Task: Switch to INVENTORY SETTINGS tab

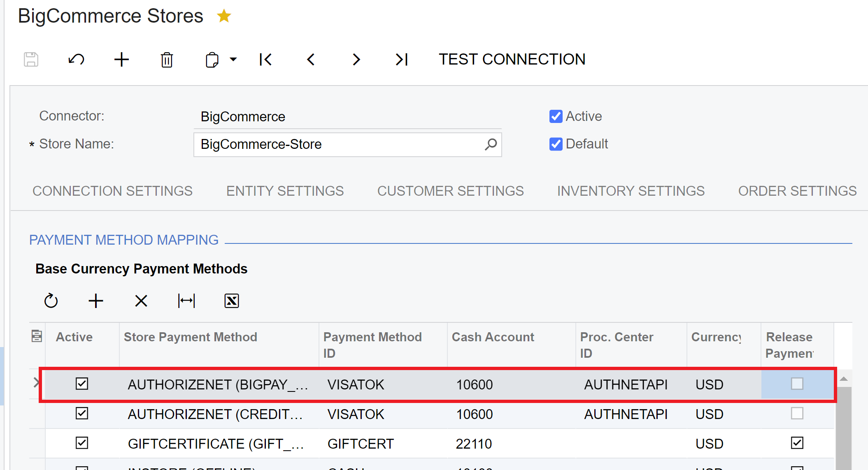Action: point(631,191)
